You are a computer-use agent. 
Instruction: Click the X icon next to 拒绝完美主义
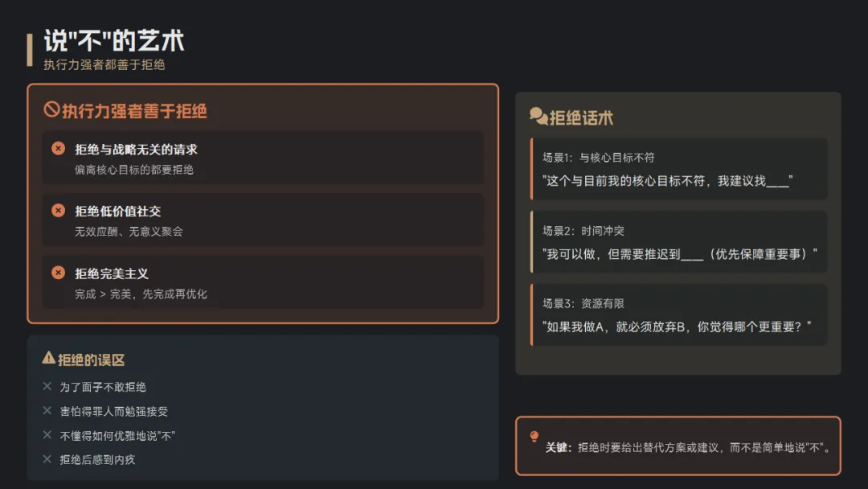click(x=58, y=273)
